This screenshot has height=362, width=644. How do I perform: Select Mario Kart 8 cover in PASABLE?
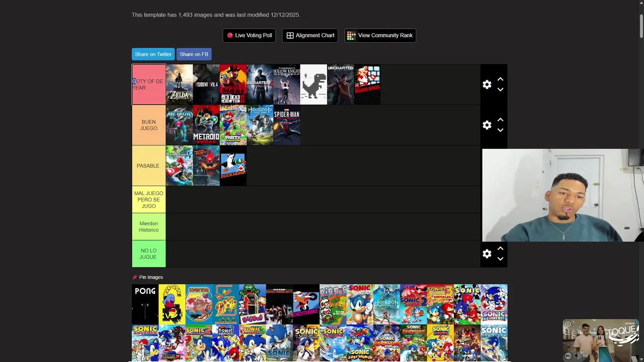tap(179, 166)
